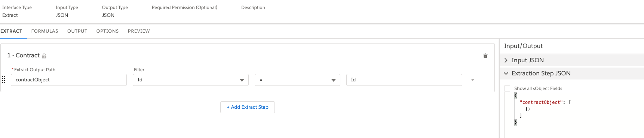Enable Show all sObject Fields checkbox

pyautogui.click(x=507, y=88)
